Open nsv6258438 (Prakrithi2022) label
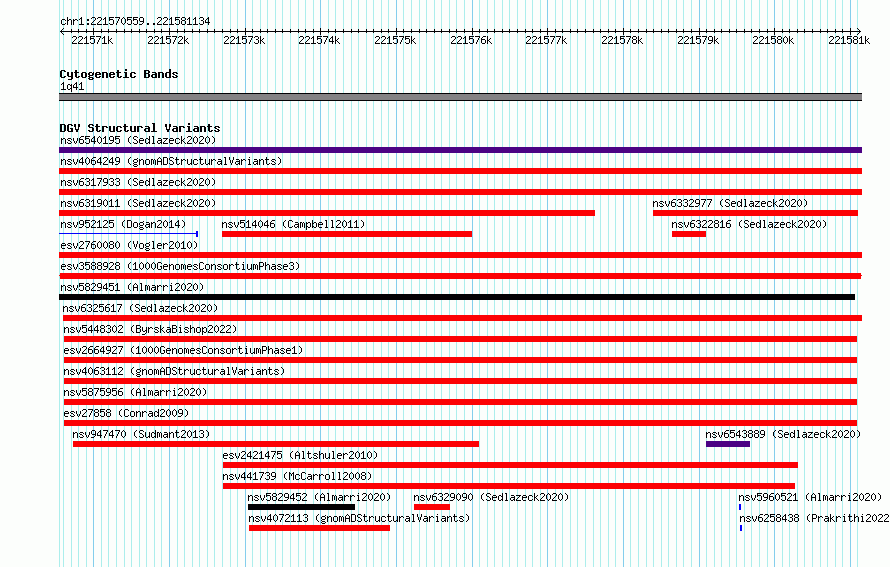This screenshot has width=890, height=567. pos(814,518)
